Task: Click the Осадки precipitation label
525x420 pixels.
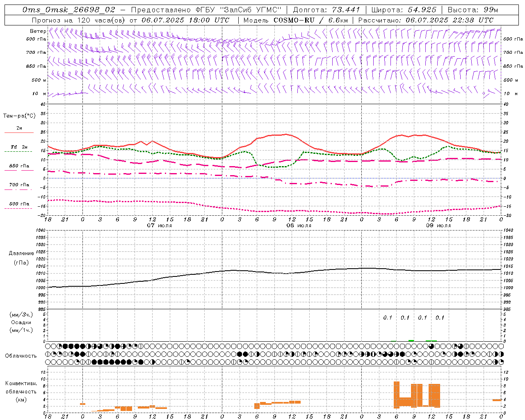Action: click(x=21, y=322)
